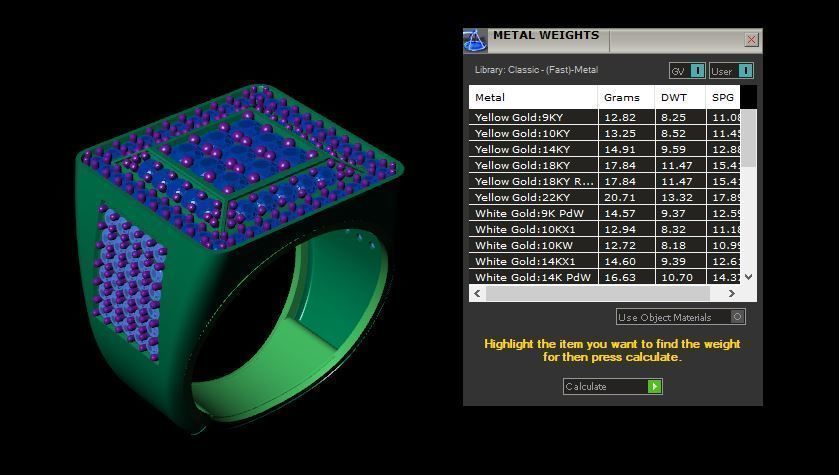
Task: Click the Metal Weights builder icon
Action: 475,40
